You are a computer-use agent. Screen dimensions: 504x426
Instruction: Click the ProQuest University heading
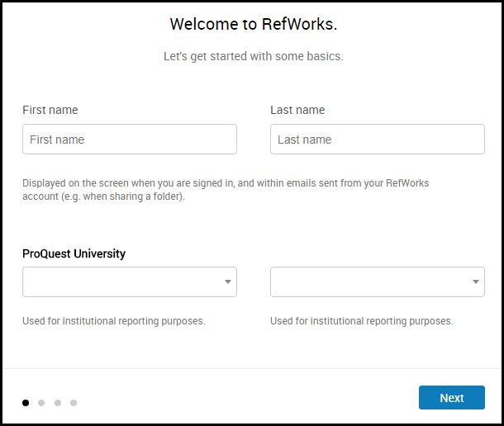point(74,253)
